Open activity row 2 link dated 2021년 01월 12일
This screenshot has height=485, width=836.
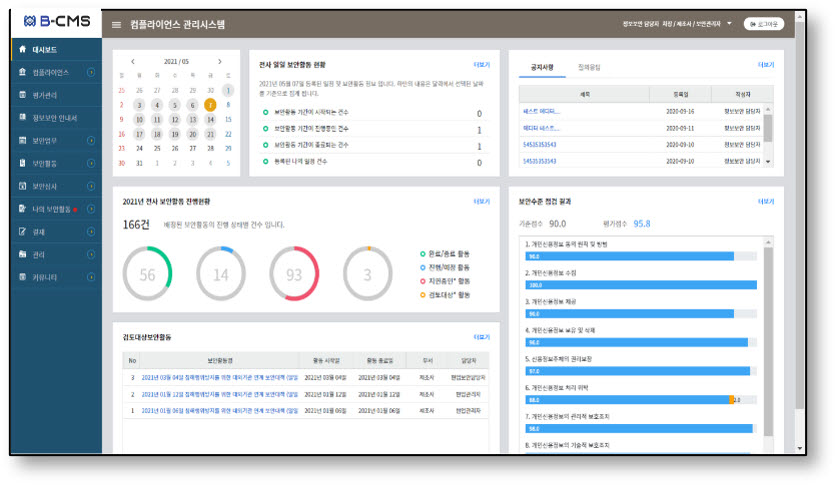(219, 394)
